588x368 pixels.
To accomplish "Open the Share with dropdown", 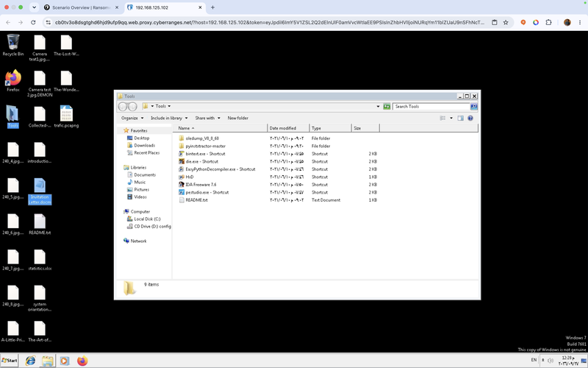I will tap(207, 118).
